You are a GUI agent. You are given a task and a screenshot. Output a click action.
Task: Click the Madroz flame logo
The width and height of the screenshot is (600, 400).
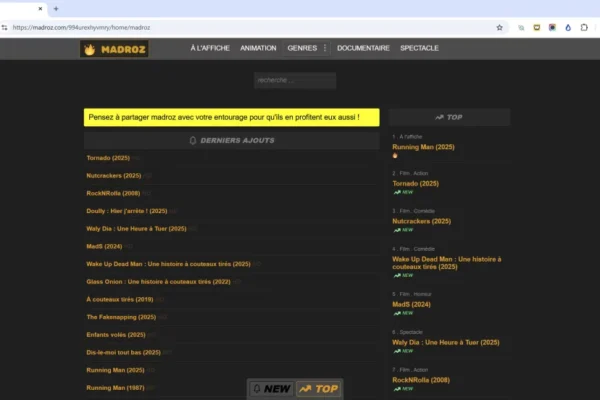[114, 49]
